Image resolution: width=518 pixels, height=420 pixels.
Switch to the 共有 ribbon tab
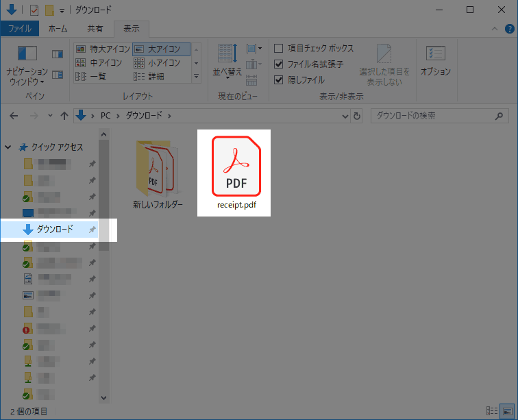point(95,29)
